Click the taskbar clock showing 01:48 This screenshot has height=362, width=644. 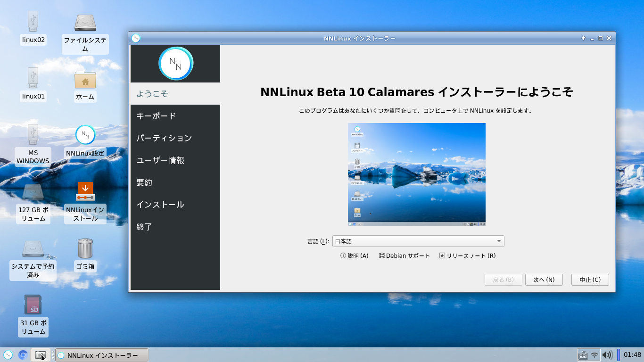(x=632, y=355)
